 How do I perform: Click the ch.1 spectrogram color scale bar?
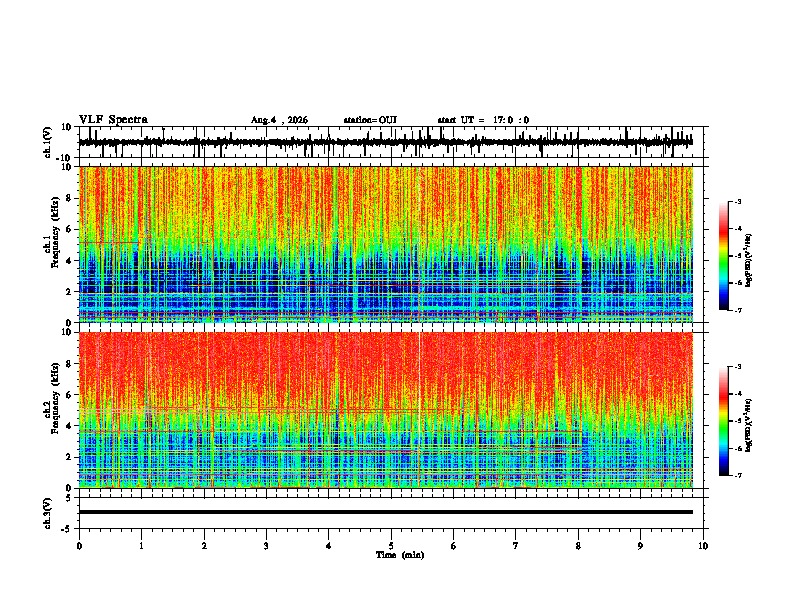pyautogui.click(x=724, y=256)
